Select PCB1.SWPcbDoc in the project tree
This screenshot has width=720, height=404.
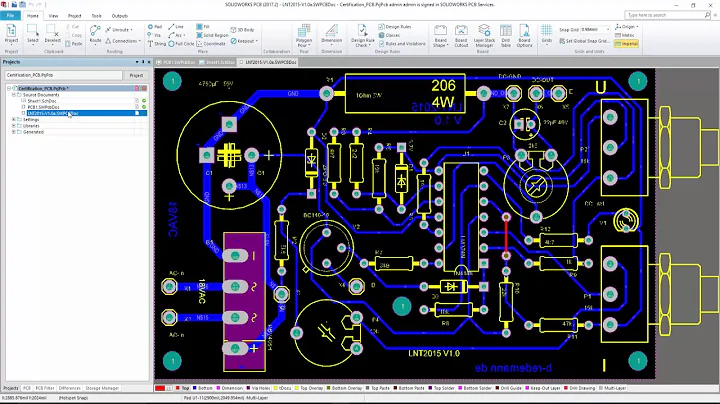tap(43, 107)
